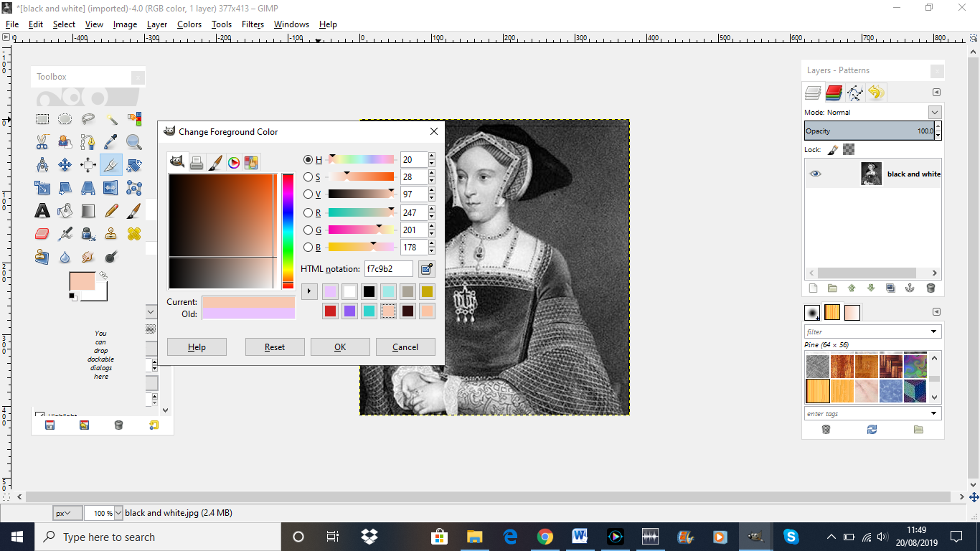The height and width of the screenshot is (551, 980).
Task: Select the R radio button
Action: (x=308, y=212)
